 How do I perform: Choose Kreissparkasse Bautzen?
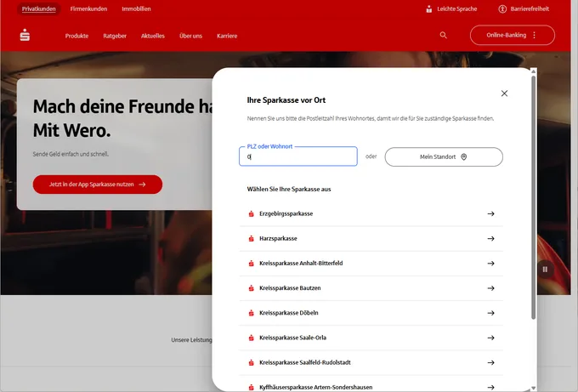[x=371, y=288]
